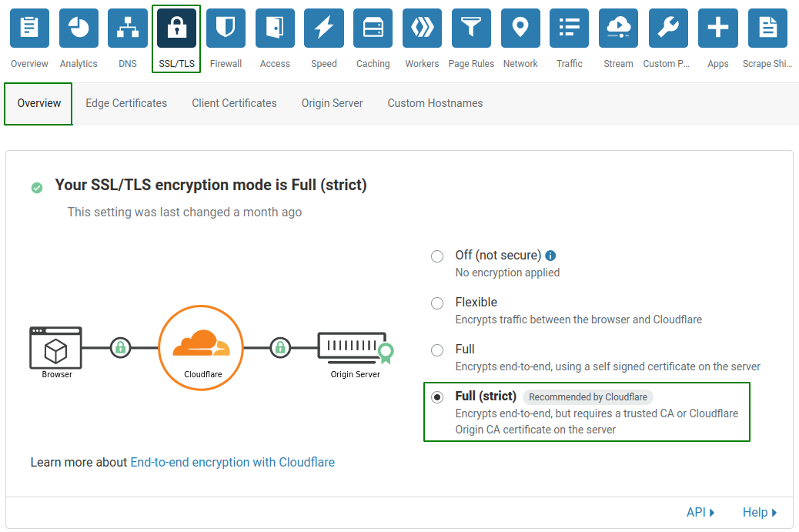Image resolution: width=799 pixels, height=532 pixels.
Task: Click the orange Cloudflare cloud logo
Action: pyautogui.click(x=201, y=343)
